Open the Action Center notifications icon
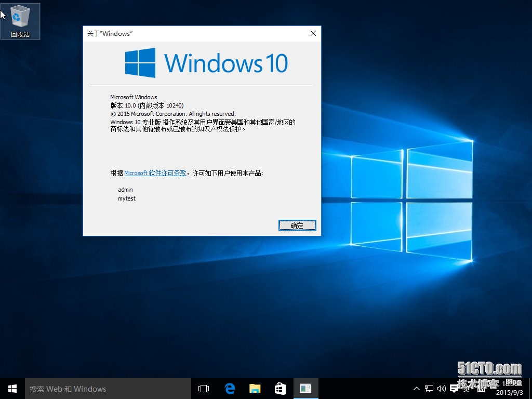This screenshot has width=532, height=399. pos(454,389)
